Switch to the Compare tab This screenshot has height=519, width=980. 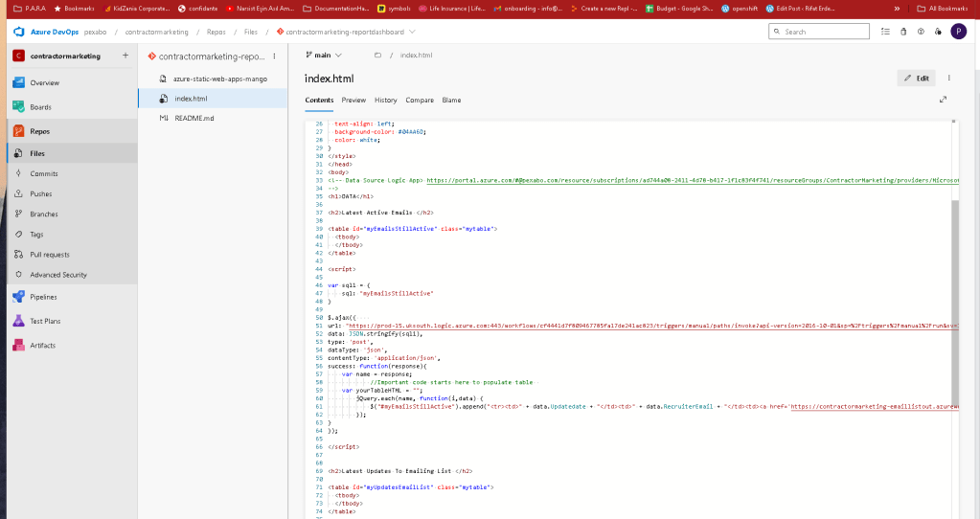click(420, 100)
